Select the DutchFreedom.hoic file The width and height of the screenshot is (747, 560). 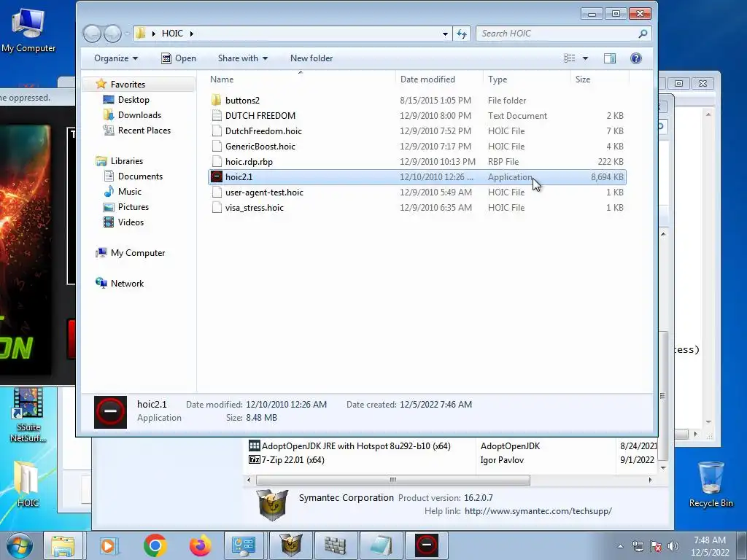(x=417, y=131)
